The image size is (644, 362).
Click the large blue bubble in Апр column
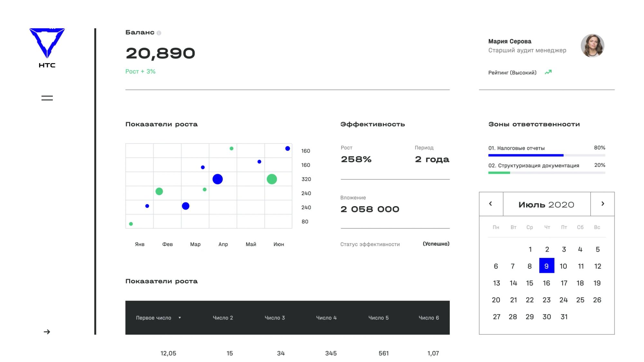tap(218, 179)
